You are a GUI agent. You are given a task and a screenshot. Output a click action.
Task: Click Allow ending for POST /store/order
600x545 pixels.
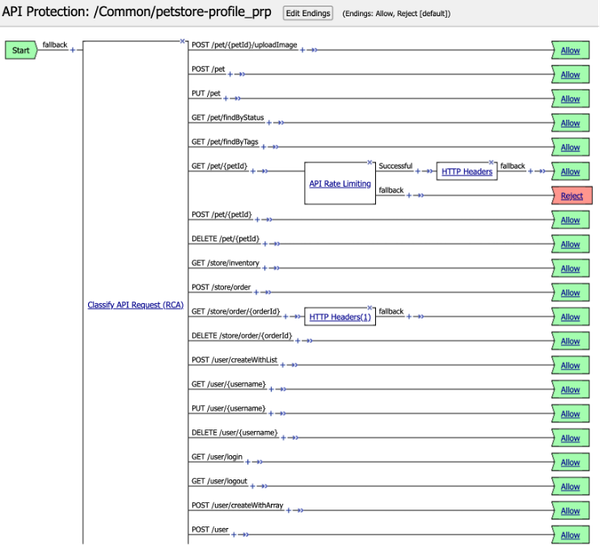pyautogui.click(x=570, y=293)
